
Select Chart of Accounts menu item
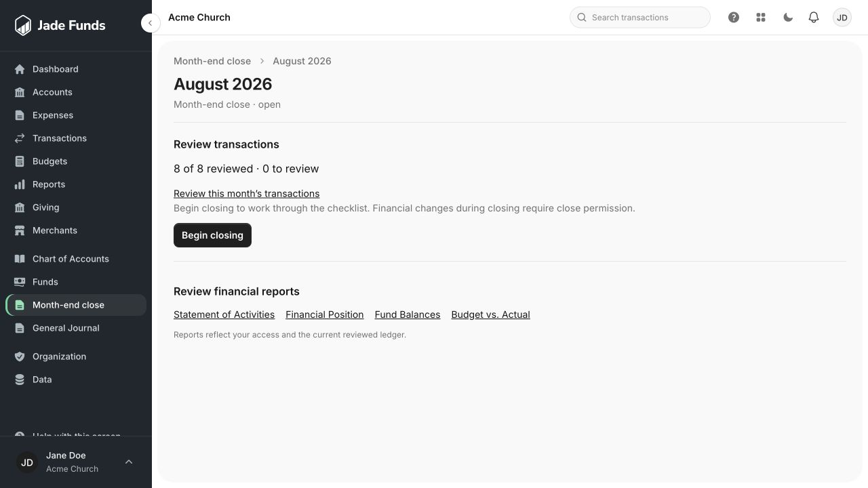[x=76, y=259]
